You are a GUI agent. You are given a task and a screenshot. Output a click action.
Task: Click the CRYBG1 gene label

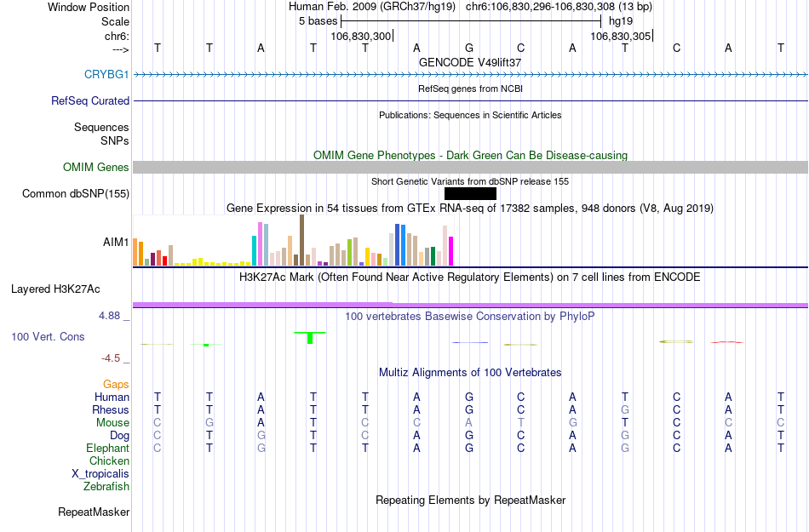coord(106,74)
